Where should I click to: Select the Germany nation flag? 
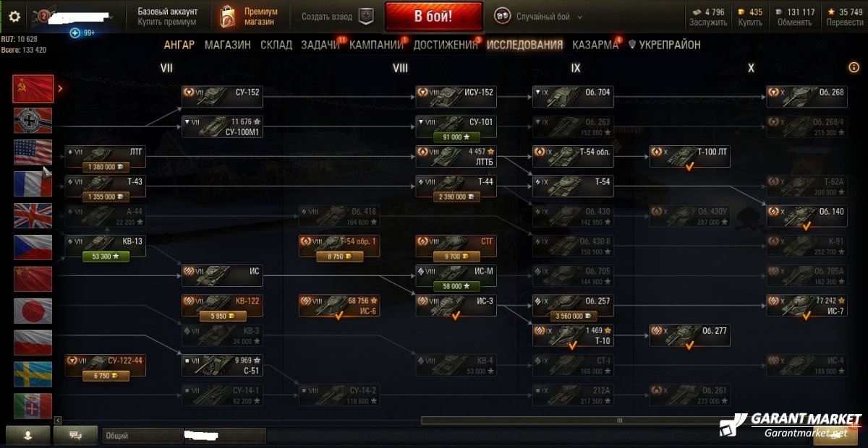(33, 121)
